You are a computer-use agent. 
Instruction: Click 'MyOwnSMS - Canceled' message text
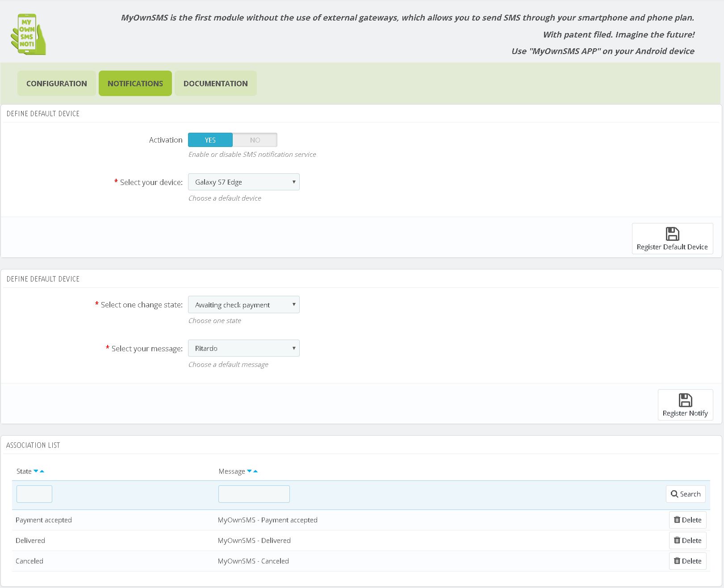click(253, 561)
